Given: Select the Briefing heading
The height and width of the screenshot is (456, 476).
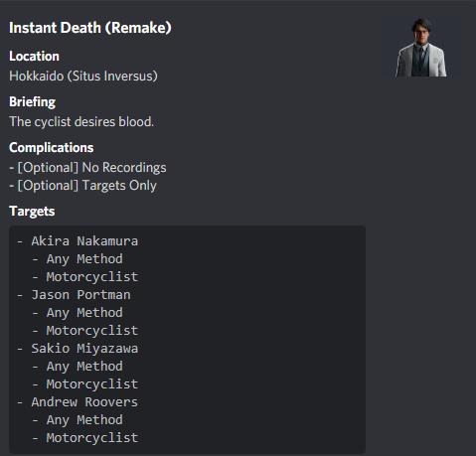Looking at the screenshot, I should click(32, 102).
